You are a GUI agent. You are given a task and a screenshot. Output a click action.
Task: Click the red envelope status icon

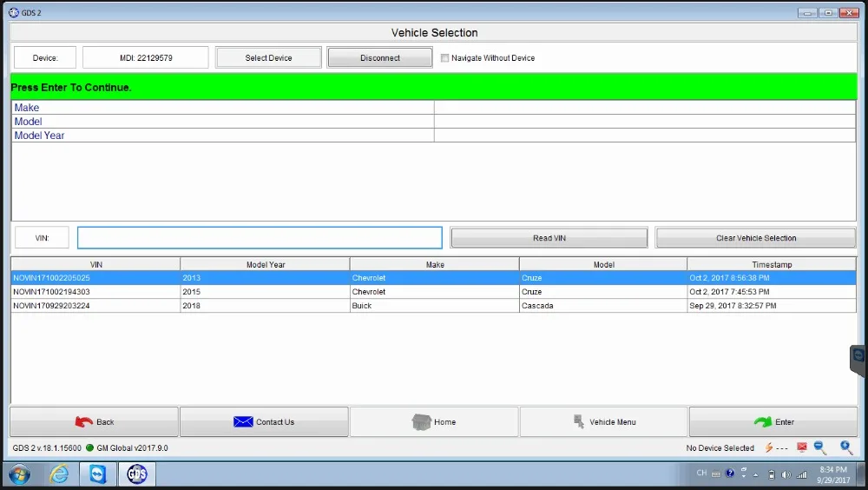click(x=801, y=447)
